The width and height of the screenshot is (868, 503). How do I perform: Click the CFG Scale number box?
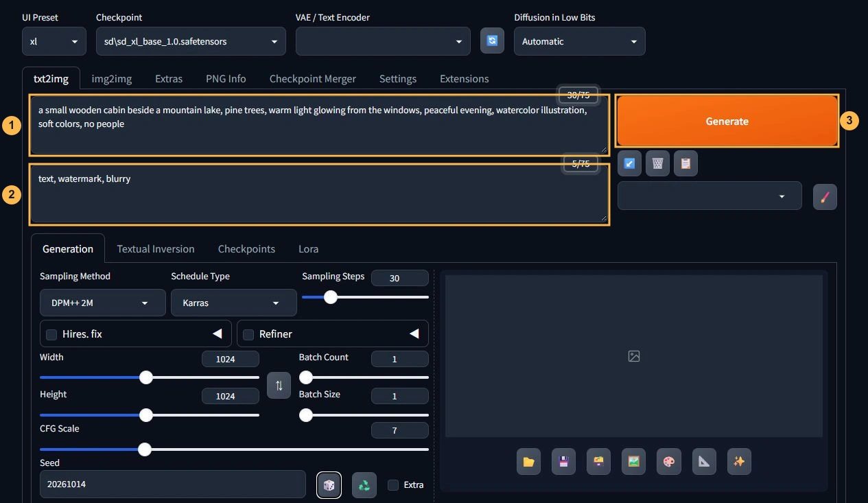pyautogui.click(x=400, y=430)
